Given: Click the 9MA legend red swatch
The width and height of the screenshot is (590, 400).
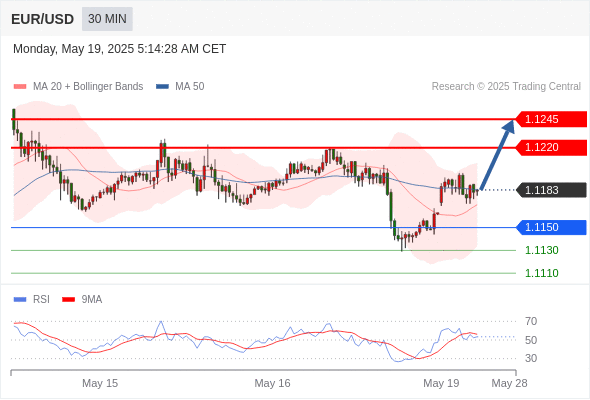Looking at the screenshot, I should pos(68,300).
